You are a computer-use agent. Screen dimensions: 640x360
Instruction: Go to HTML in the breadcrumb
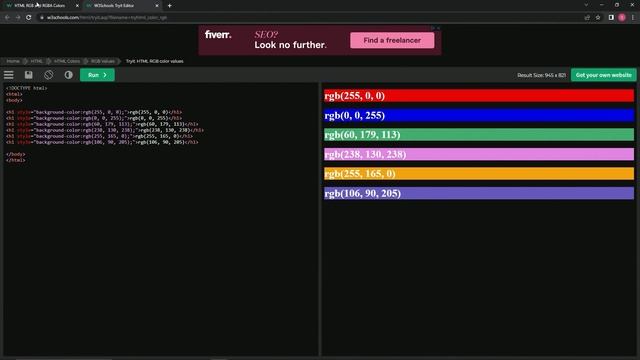[36, 61]
